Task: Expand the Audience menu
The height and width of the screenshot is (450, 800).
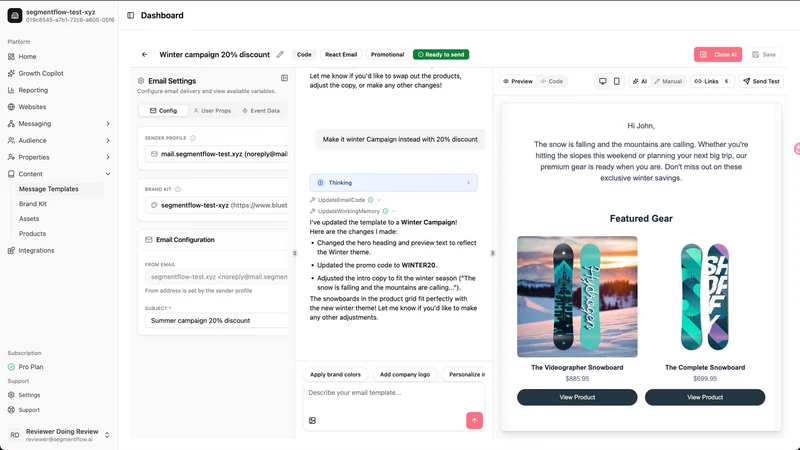Action: 59,140
